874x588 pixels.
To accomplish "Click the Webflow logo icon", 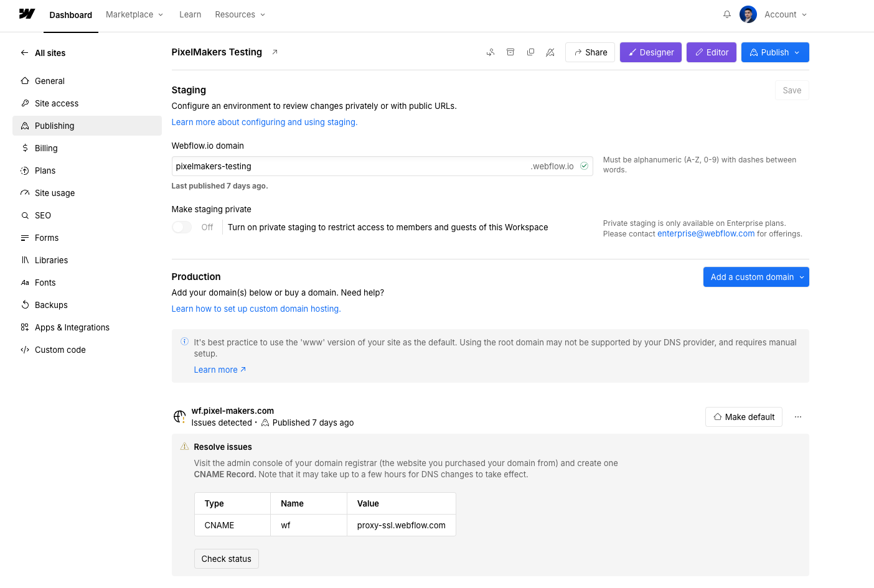I will (27, 14).
